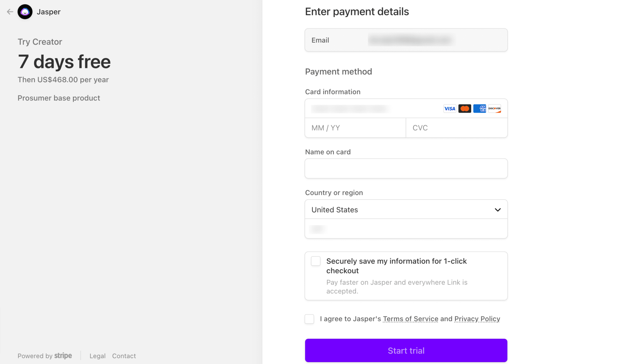
Task: Click the Stripe logo in footer
Action: tap(63, 356)
